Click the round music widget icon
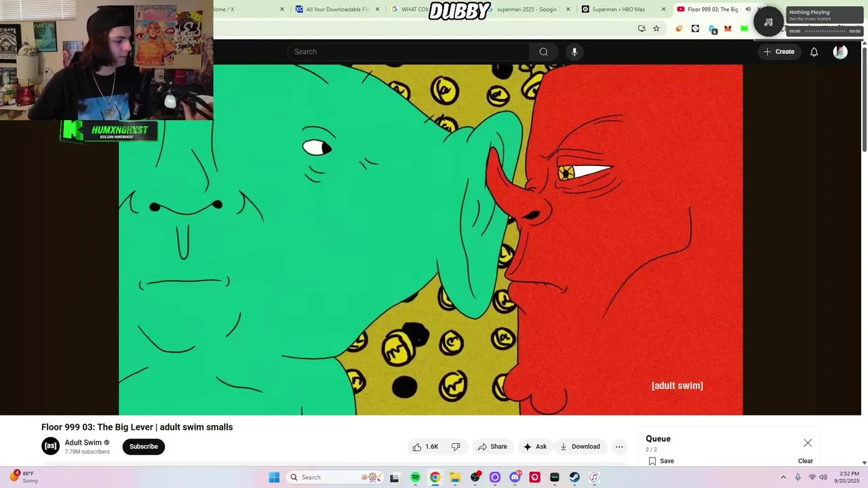 (x=768, y=22)
